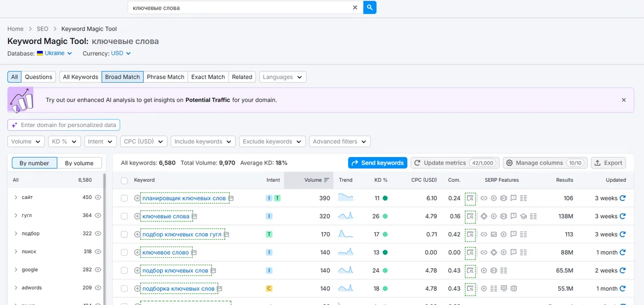This screenshot has height=305, width=644.
Task: Switch to Related tab
Action: click(242, 77)
